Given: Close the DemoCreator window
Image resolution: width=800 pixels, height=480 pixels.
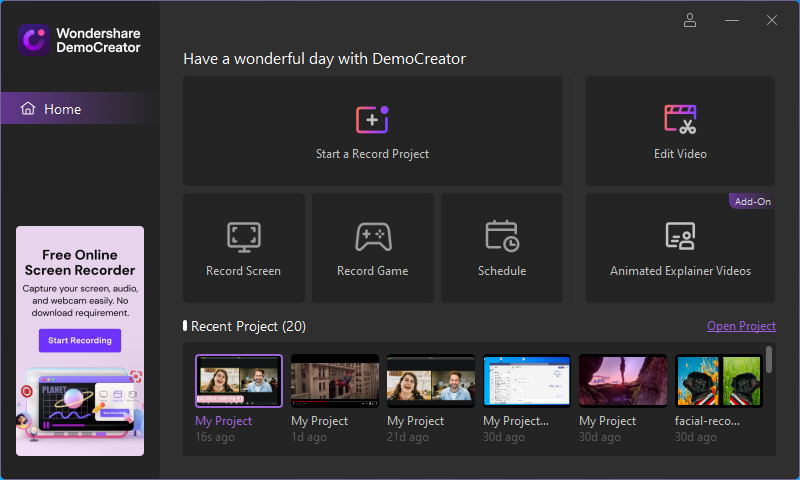Looking at the screenshot, I should 771,20.
